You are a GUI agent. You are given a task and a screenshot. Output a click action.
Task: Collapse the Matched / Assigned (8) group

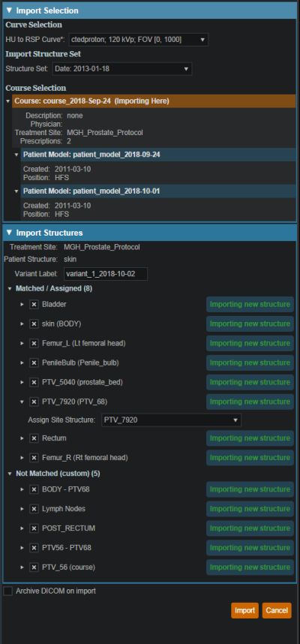coord(10,289)
